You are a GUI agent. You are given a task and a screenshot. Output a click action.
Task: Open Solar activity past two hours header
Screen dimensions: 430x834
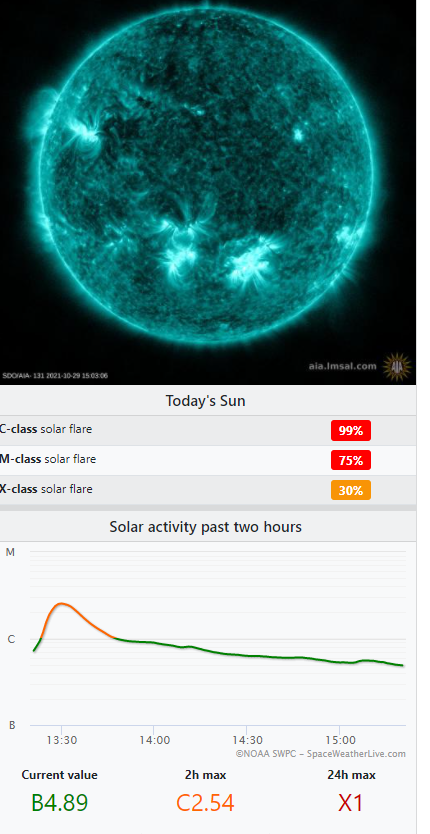pyautogui.click(x=205, y=527)
